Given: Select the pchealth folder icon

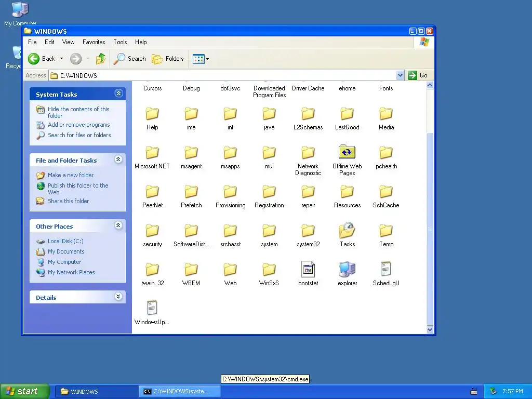Looking at the screenshot, I should click(x=386, y=153).
